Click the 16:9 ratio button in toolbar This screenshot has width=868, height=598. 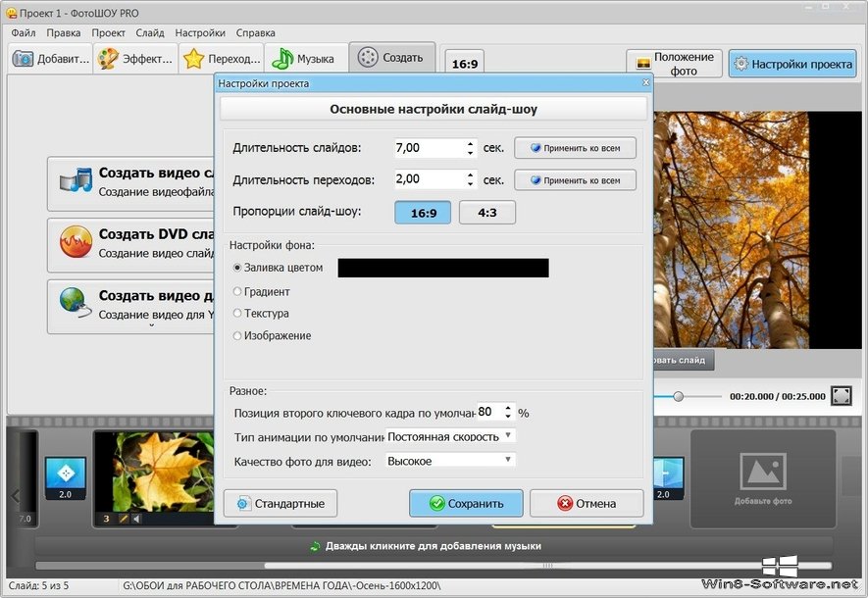[465, 64]
